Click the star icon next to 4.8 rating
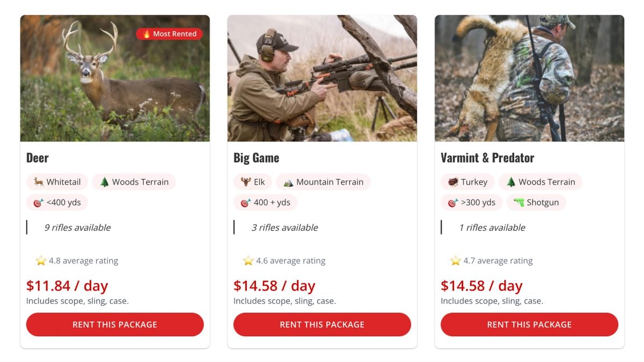Image resolution: width=644 pixels, height=362 pixels. pyautogui.click(x=41, y=261)
